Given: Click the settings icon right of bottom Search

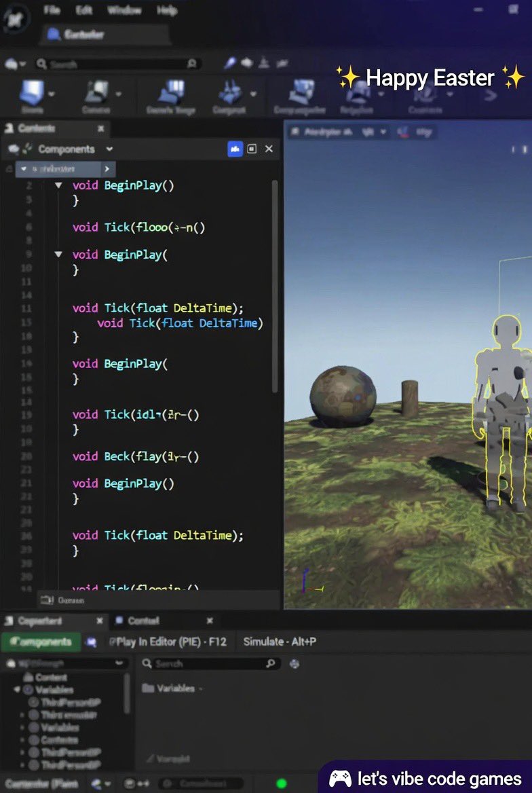Looking at the screenshot, I should (x=294, y=663).
